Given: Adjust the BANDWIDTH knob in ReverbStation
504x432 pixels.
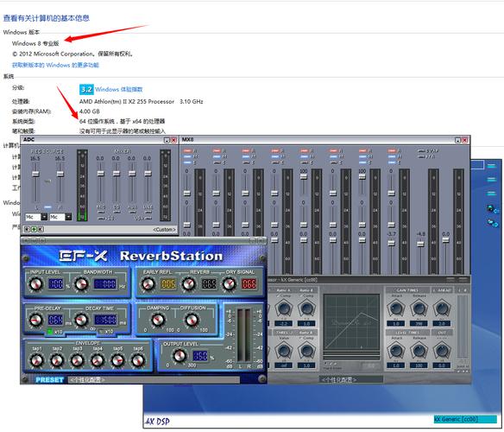Looking at the screenshot, I should [81, 284].
